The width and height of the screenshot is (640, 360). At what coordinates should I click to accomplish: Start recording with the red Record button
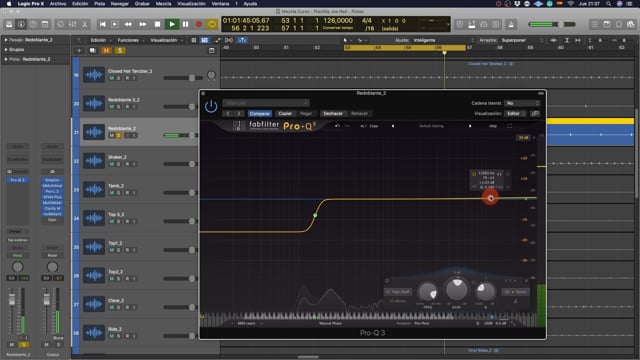199,24
